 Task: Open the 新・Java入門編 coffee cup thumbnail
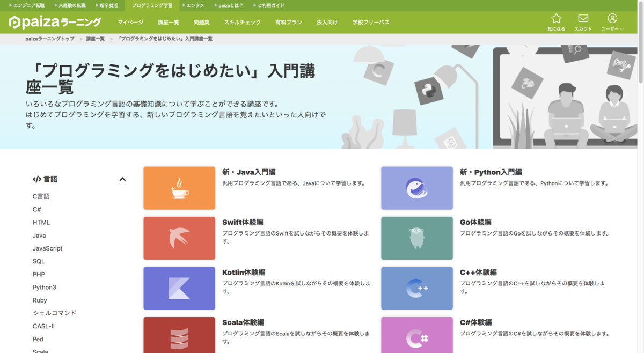coord(179,188)
